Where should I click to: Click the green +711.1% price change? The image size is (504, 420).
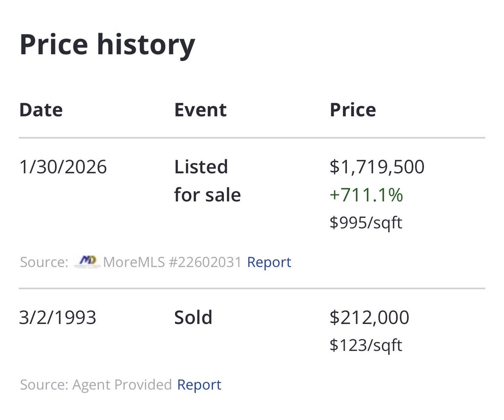(366, 195)
